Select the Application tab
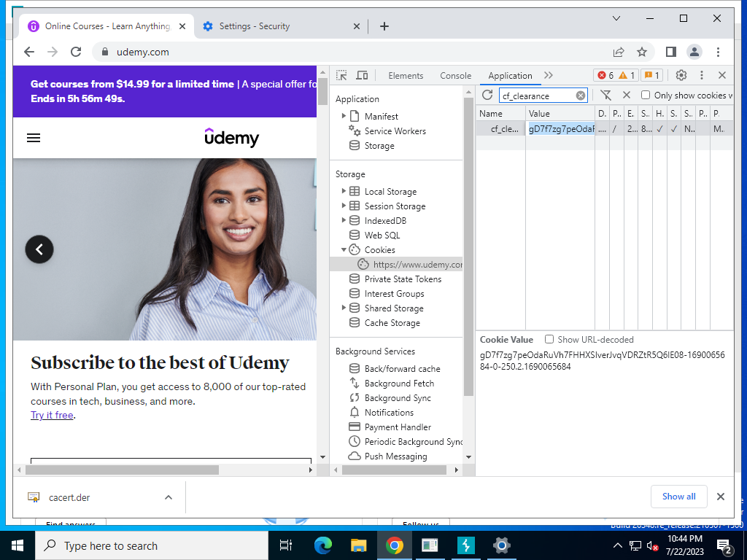747x560 pixels. 510,76
